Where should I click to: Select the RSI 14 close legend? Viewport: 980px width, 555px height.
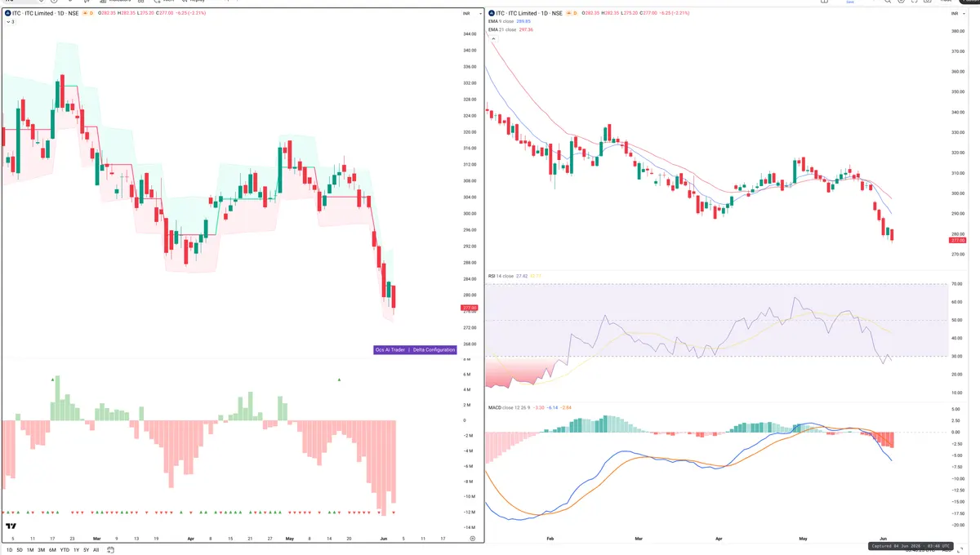501,276
